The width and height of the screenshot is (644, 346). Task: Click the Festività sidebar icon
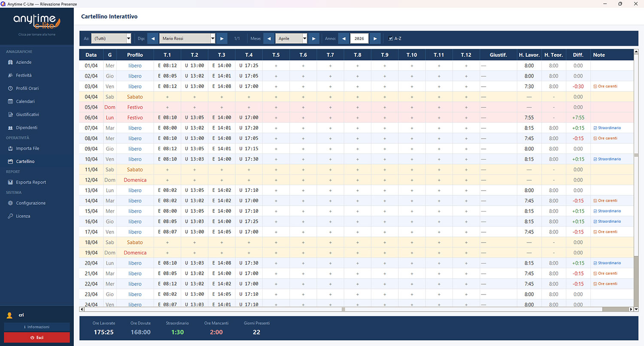click(10, 76)
